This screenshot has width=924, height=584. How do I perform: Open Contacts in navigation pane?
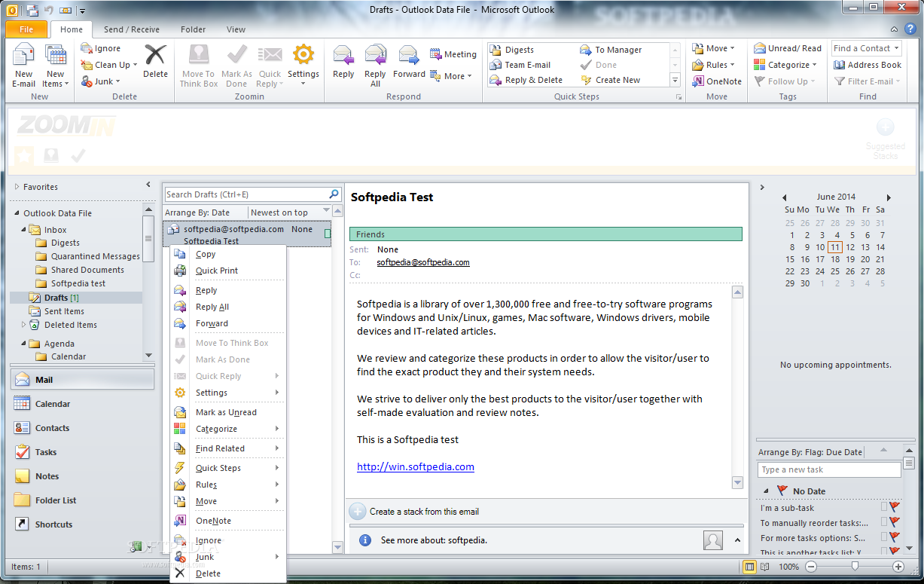point(83,428)
